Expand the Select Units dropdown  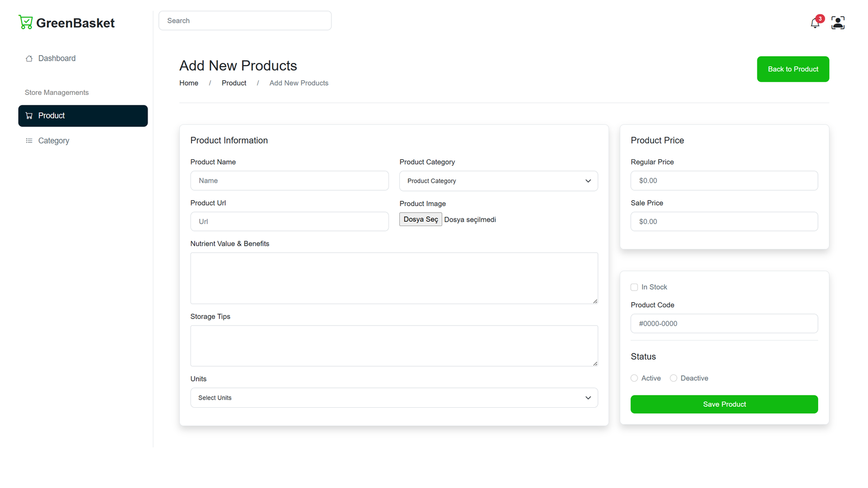(394, 398)
